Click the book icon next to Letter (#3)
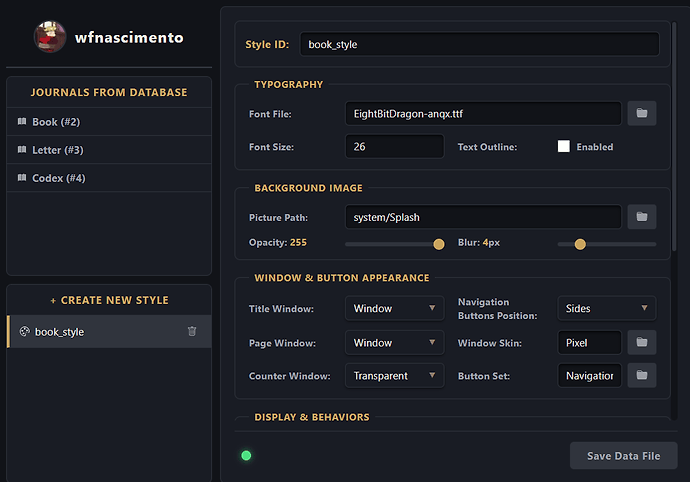This screenshot has width=690, height=482. (x=22, y=150)
